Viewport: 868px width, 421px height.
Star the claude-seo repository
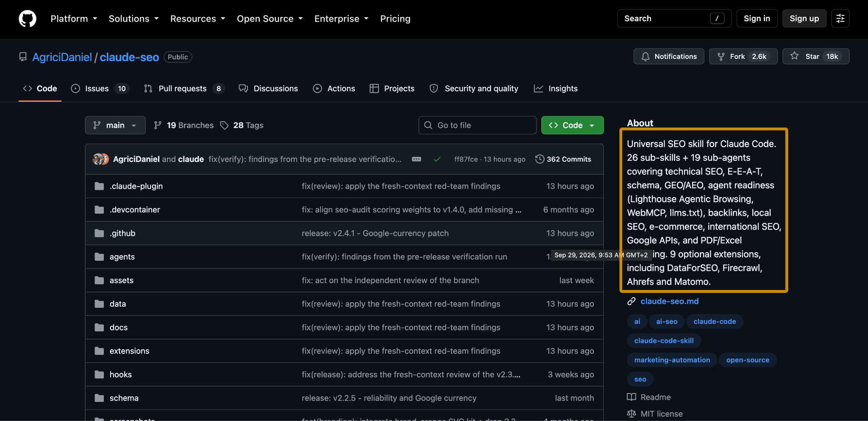point(816,56)
